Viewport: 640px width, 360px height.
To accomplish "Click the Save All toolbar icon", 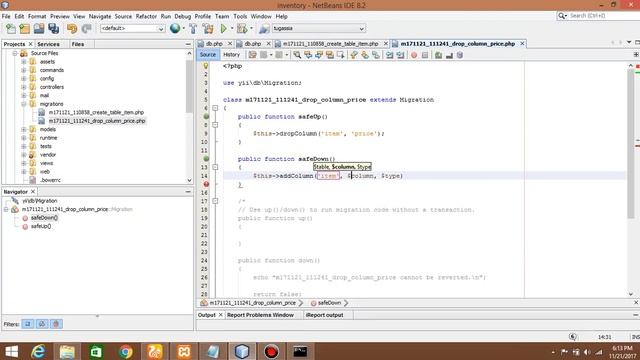I will tap(53, 29).
